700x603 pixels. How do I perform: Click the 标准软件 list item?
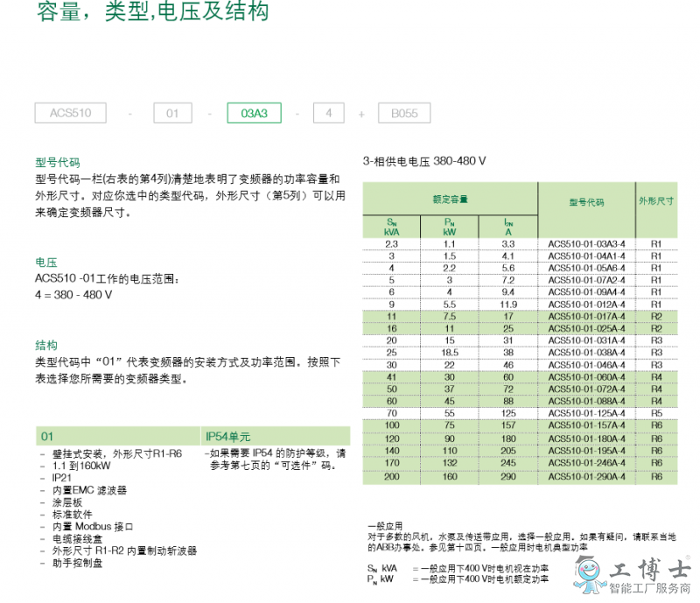coord(72,515)
